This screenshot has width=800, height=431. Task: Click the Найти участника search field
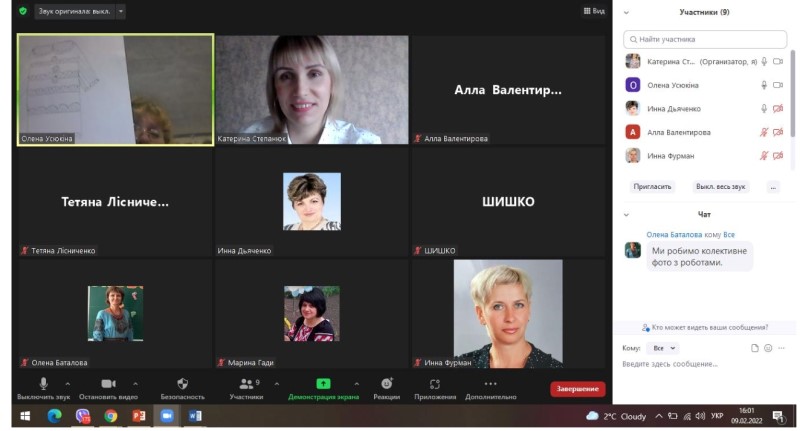705,39
